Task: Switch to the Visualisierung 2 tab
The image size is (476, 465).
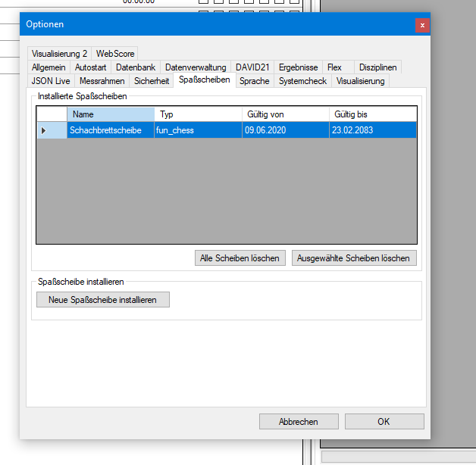Action: pos(59,54)
